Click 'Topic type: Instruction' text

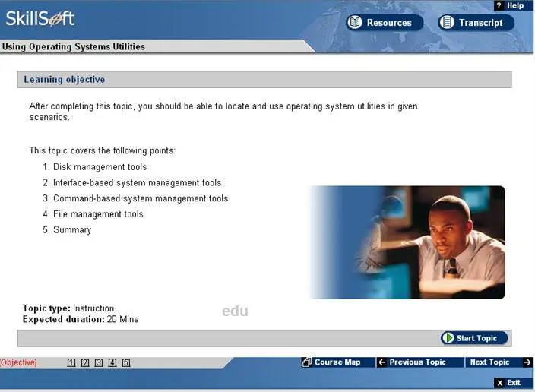(68, 308)
